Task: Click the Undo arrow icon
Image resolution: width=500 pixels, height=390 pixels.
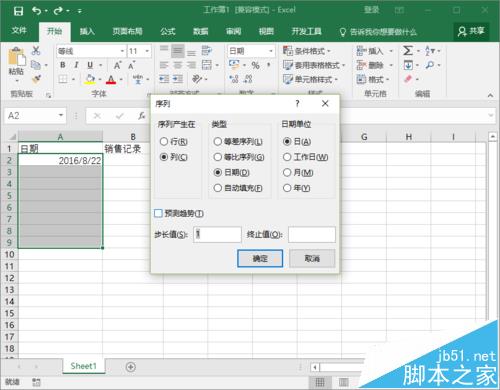Action: [36, 11]
